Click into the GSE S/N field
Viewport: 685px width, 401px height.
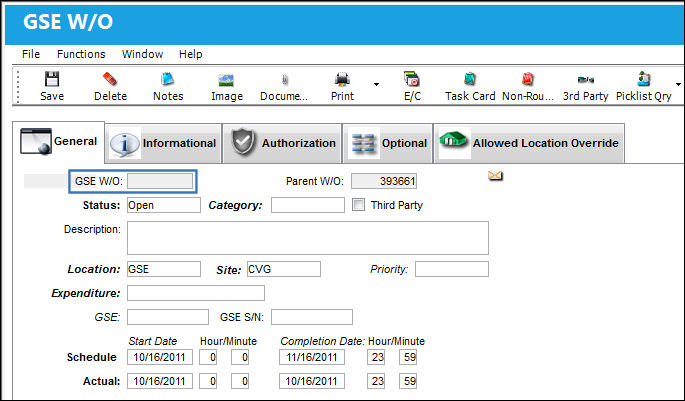(311, 317)
